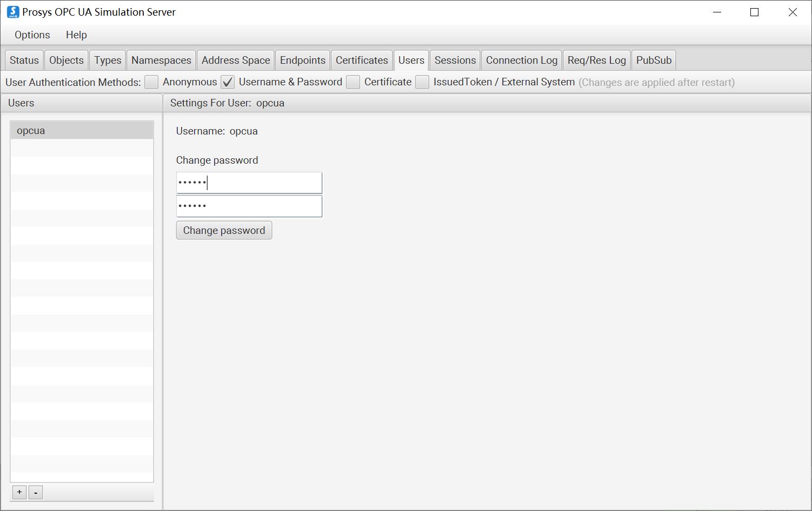Enable the Certificate authentication method
Screen dimensions: 812x511
[x=353, y=82]
